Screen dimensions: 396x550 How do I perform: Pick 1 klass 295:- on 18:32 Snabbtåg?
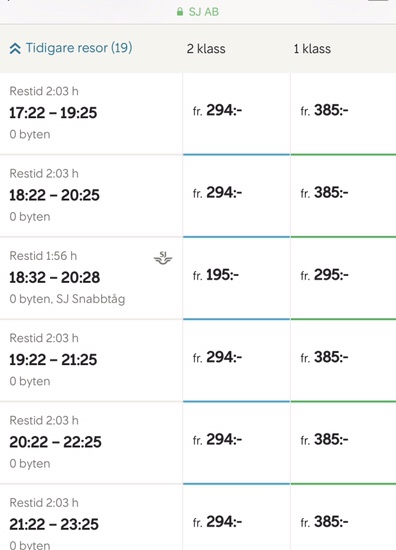[343, 278]
